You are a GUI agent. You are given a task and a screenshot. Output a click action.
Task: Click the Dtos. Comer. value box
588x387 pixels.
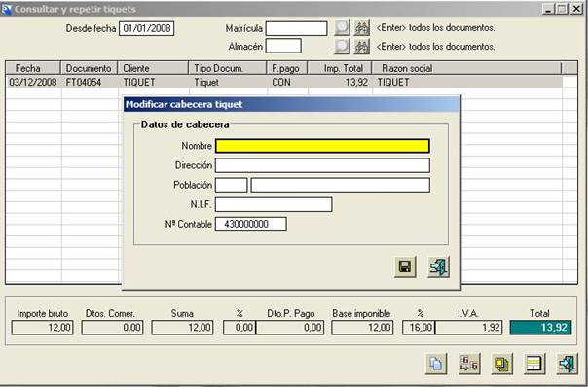coord(112,328)
